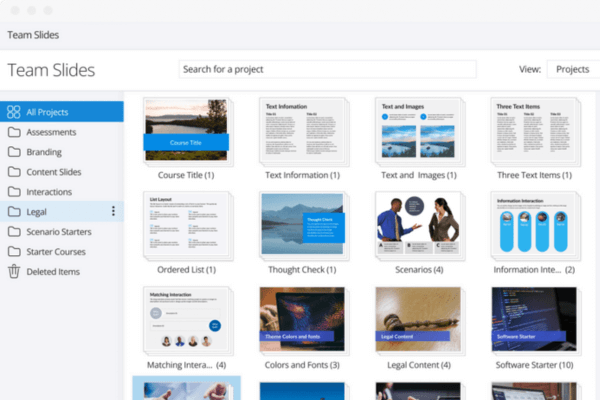Click the Scenario Starters folder icon

pos(14,232)
